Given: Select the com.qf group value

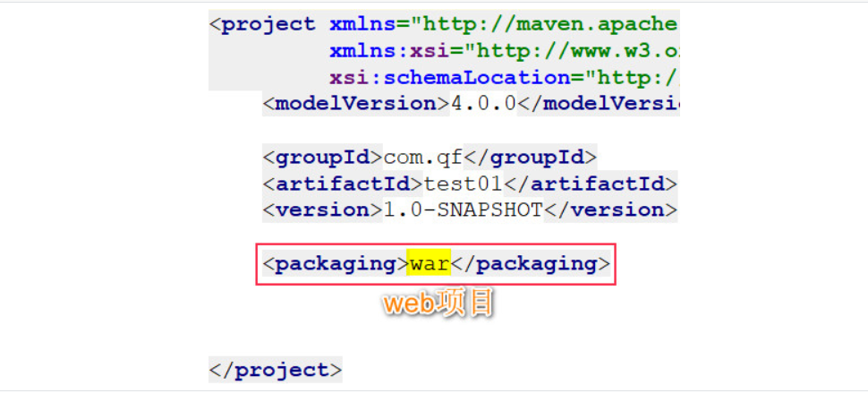Looking at the screenshot, I should point(423,158).
